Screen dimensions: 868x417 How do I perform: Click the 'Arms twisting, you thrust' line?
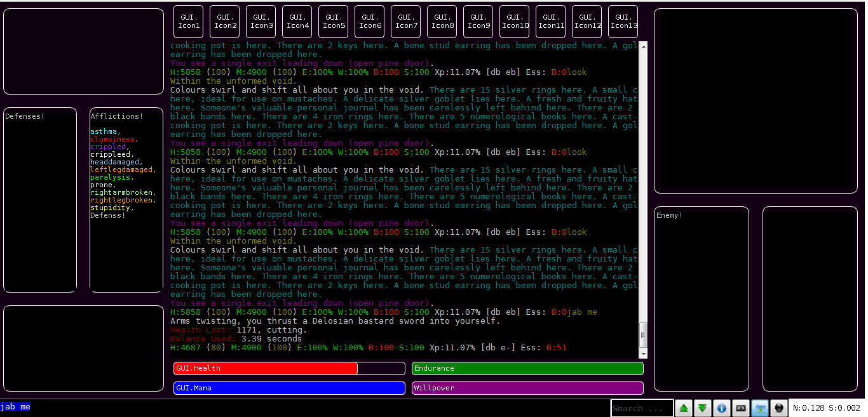pos(335,321)
